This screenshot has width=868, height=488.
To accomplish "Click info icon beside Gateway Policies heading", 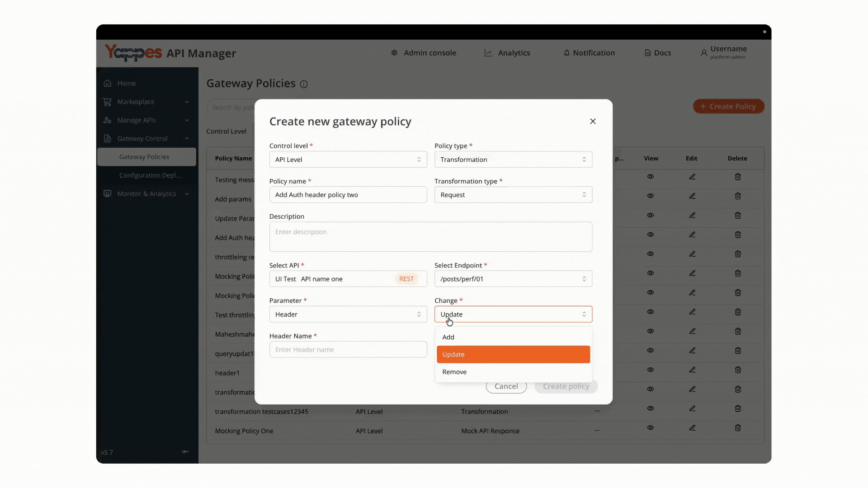I will (304, 84).
